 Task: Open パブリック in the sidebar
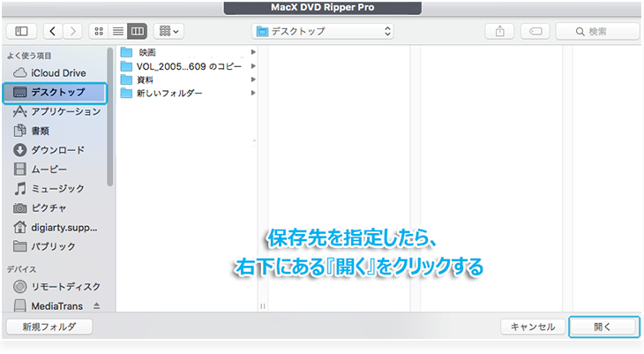[x=55, y=246]
